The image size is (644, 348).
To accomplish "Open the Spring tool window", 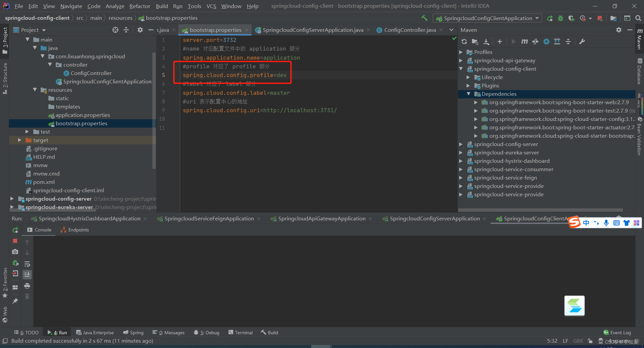I will coord(133,333).
